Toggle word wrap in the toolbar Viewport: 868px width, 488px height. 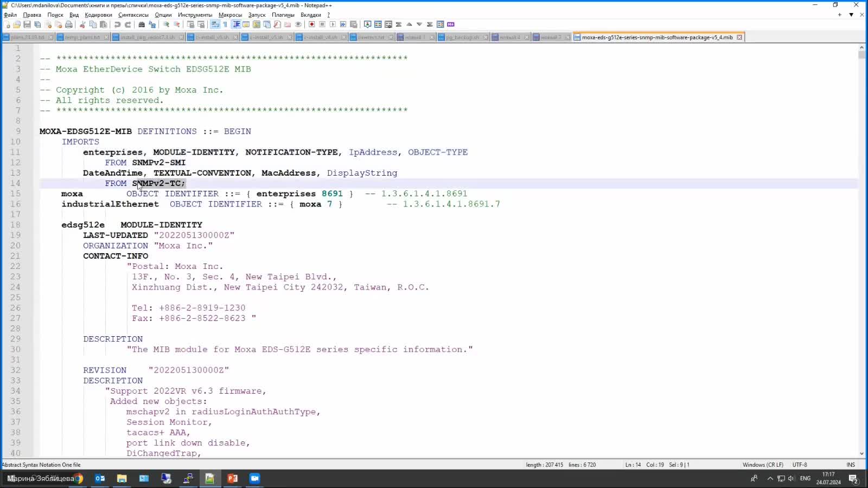pos(215,24)
